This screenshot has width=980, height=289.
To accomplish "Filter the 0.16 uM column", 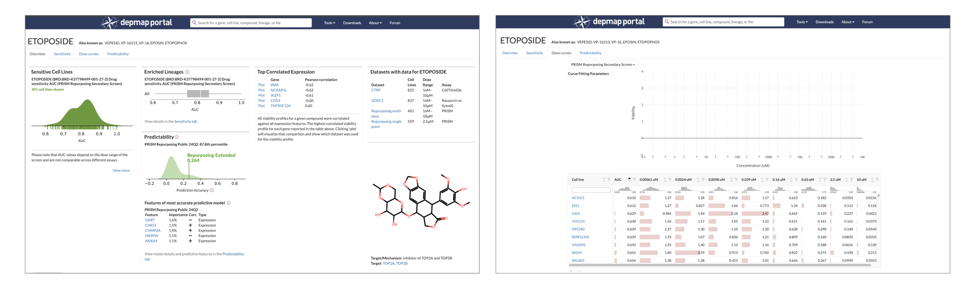I will (x=796, y=180).
